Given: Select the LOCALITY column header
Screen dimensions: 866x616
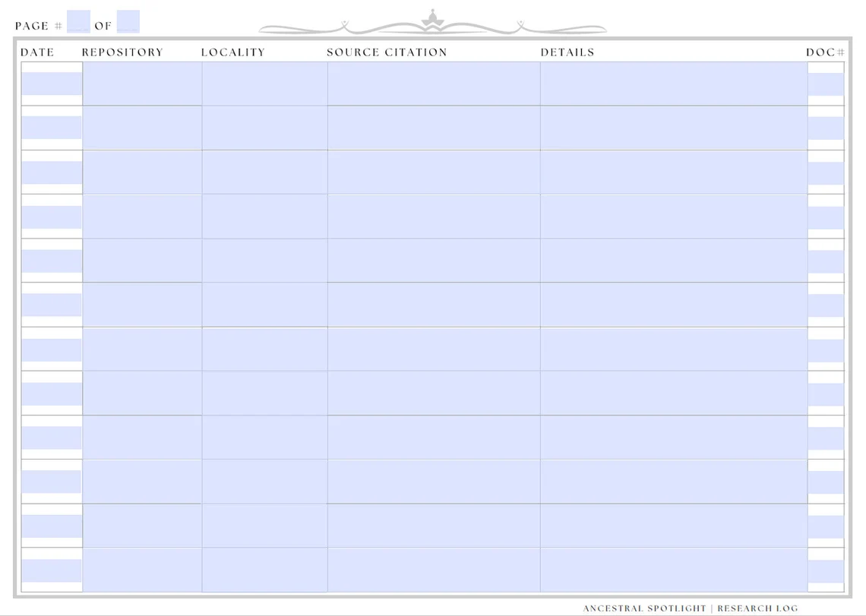Looking at the screenshot, I should (x=233, y=52).
